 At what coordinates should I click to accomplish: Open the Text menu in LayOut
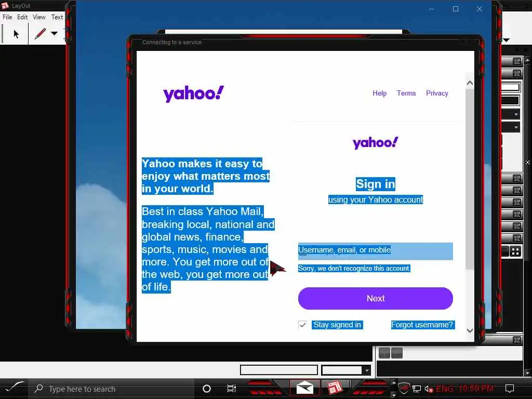click(57, 17)
